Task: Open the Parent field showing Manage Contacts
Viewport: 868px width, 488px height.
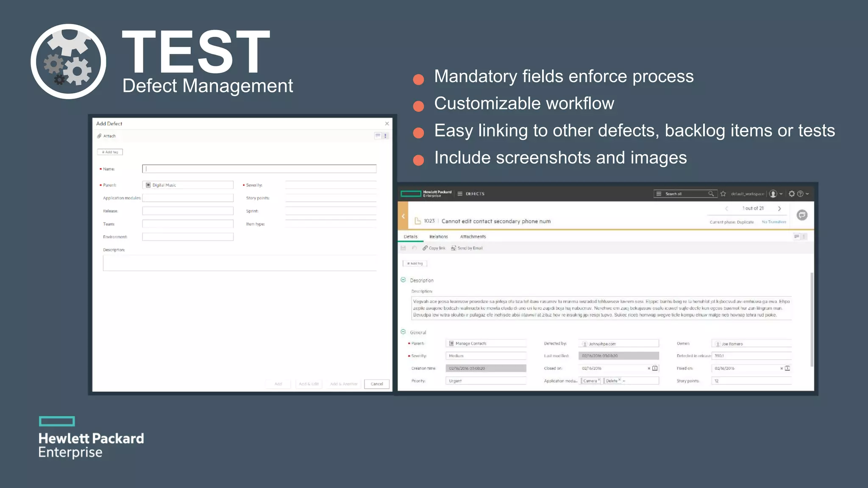Action: 486,344
